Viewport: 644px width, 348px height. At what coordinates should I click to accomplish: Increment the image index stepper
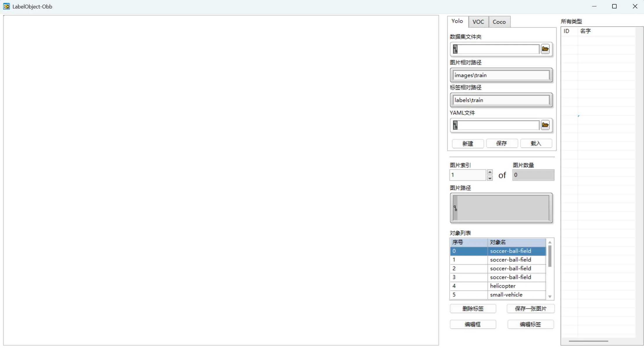tap(490, 172)
